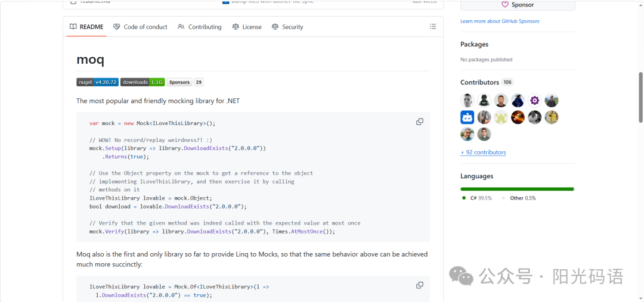Open the License tab
Image resolution: width=644 pixels, height=302 pixels.
[247, 27]
